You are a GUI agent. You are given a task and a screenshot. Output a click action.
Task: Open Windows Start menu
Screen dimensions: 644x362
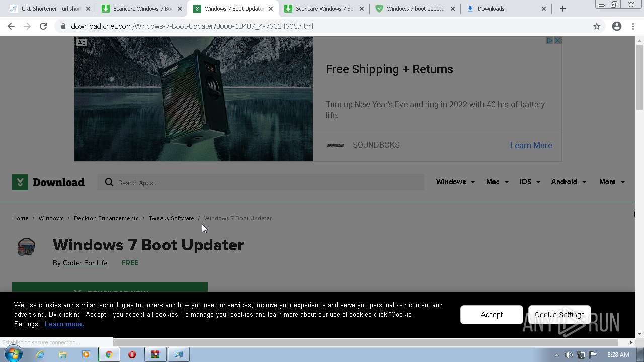13,354
